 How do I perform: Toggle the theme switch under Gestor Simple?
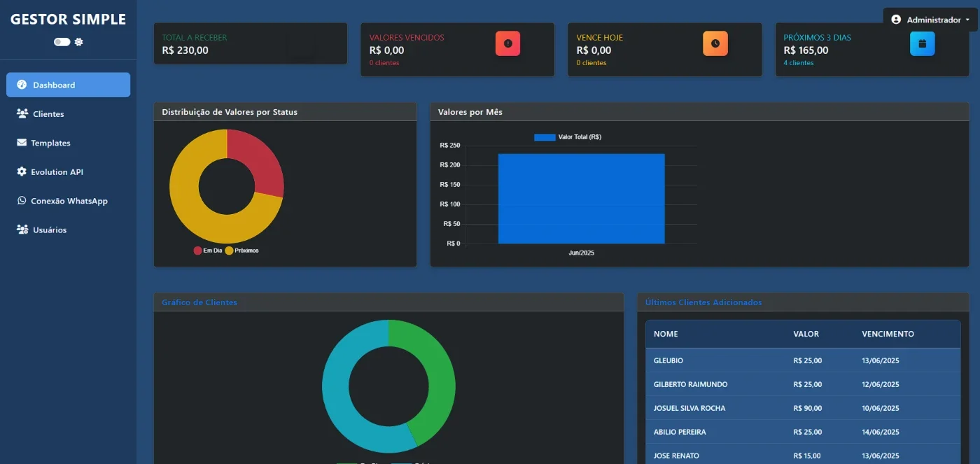click(x=62, y=42)
